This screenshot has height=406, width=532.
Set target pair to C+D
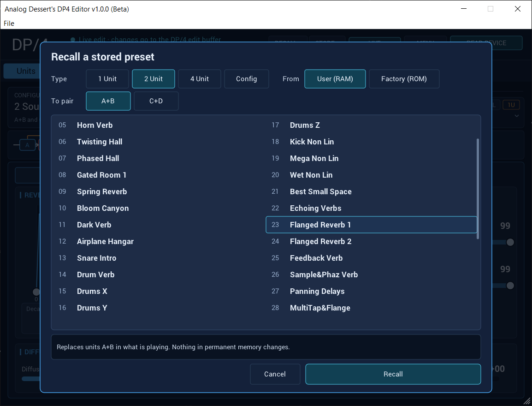pyautogui.click(x=156, y=101)
